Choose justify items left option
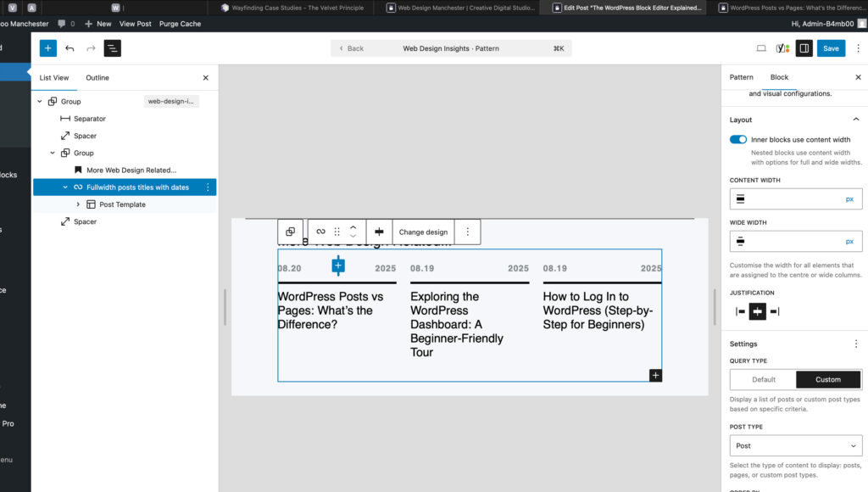Image resolution: width=868 pixels, height=492 pixels. point(740,311)
